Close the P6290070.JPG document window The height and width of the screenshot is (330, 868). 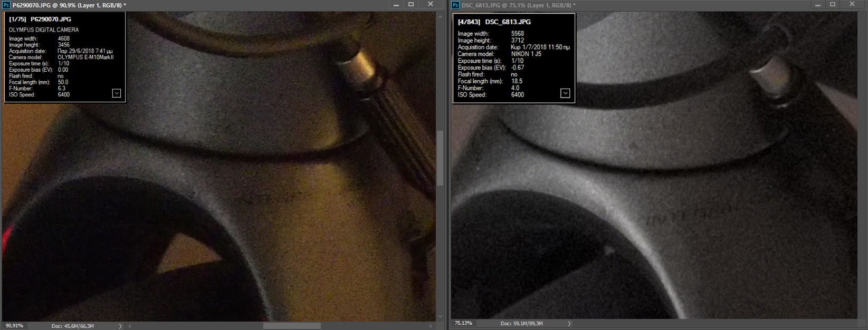[x=431, y=4]
